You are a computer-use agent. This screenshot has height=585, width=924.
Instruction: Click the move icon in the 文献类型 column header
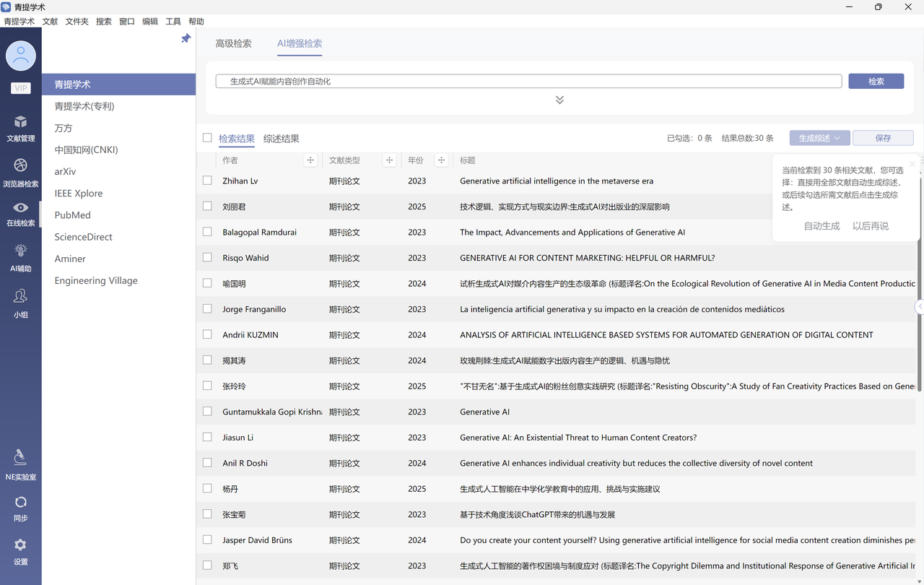(389, 160)
